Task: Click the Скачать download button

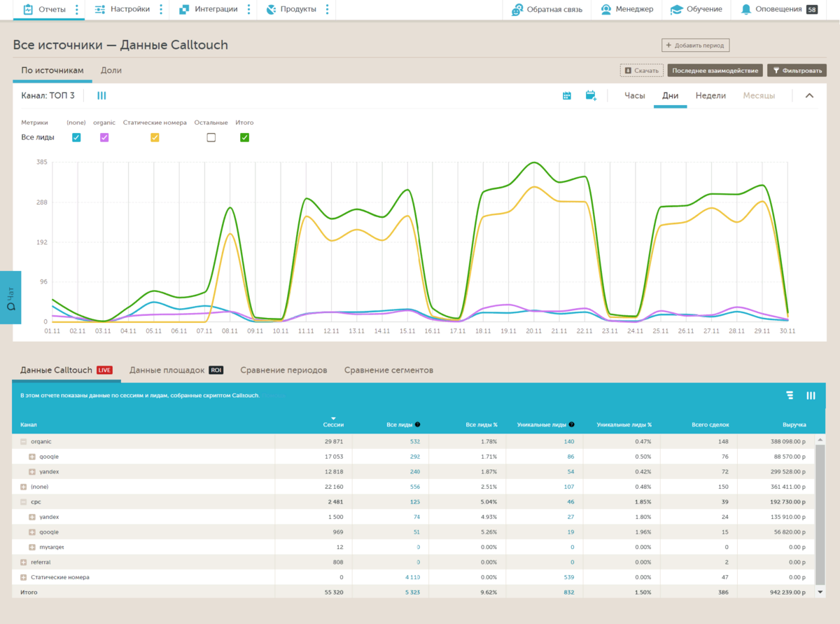Action: pyautogui.click(x=642, y=71)
